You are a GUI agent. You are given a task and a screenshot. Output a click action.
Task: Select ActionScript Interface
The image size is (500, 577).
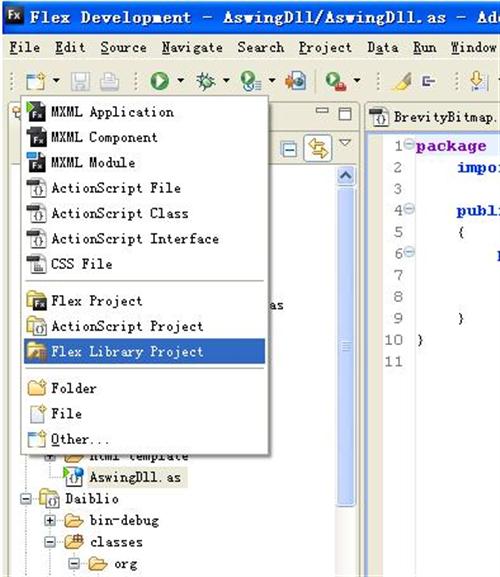(144, 239)
